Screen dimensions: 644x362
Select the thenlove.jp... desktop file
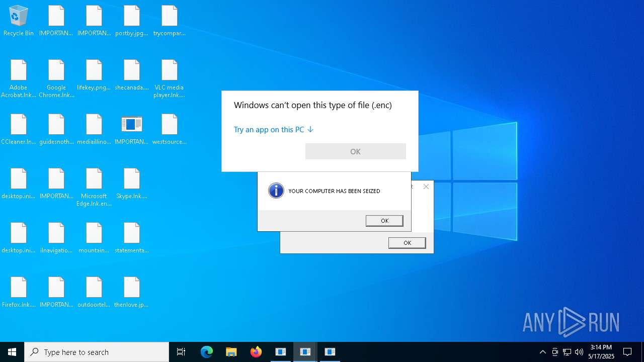(132, 292)
